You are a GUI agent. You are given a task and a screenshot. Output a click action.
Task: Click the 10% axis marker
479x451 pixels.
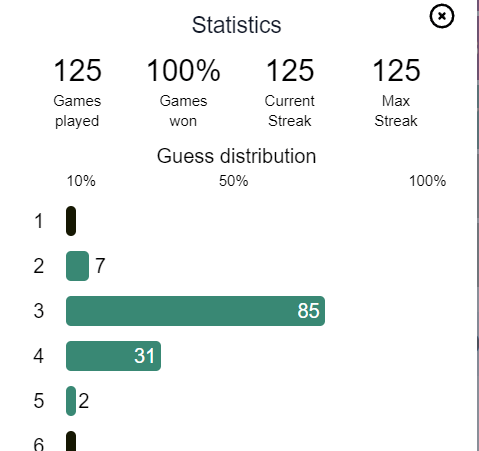81,181
